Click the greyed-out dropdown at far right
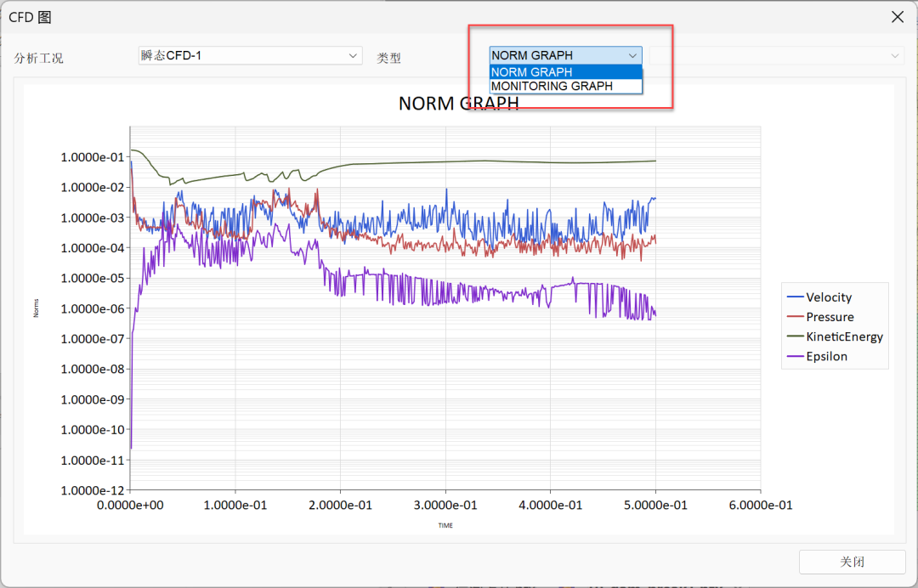The width and height of the screenshot is (918, 588). tap(774, 55)
